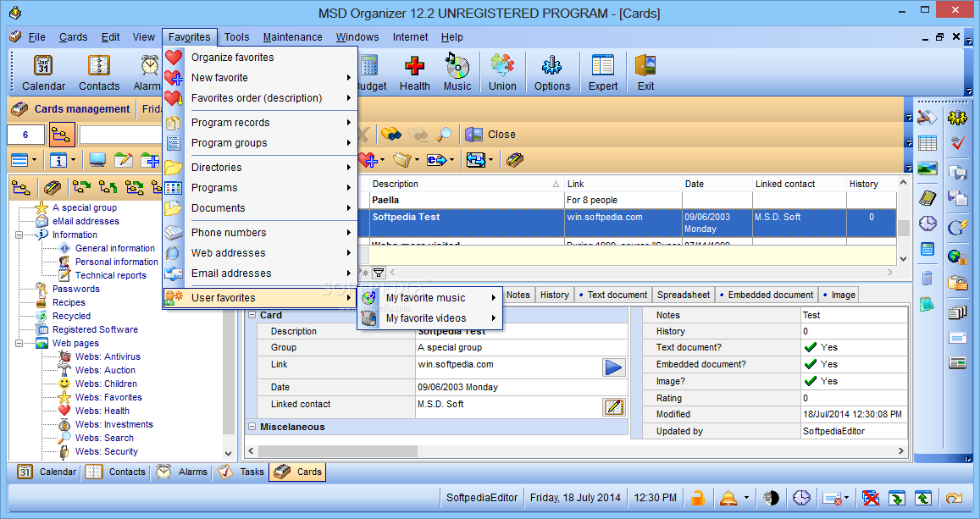Click the magnifying glass find icon
The height and width of the screenshot is (519, 980).
(x=444, y=134)
